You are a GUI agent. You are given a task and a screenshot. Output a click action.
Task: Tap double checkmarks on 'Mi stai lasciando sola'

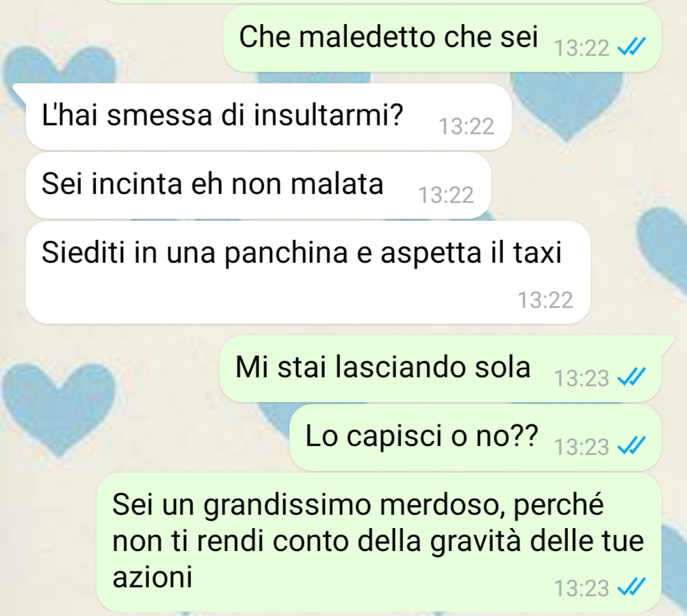point(631,377)
